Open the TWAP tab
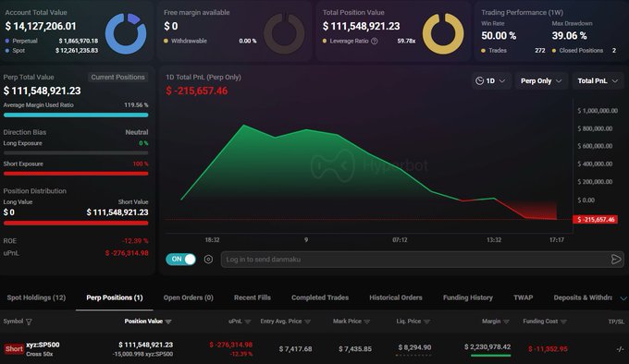 pyautogui.click(x=524, y=297)
